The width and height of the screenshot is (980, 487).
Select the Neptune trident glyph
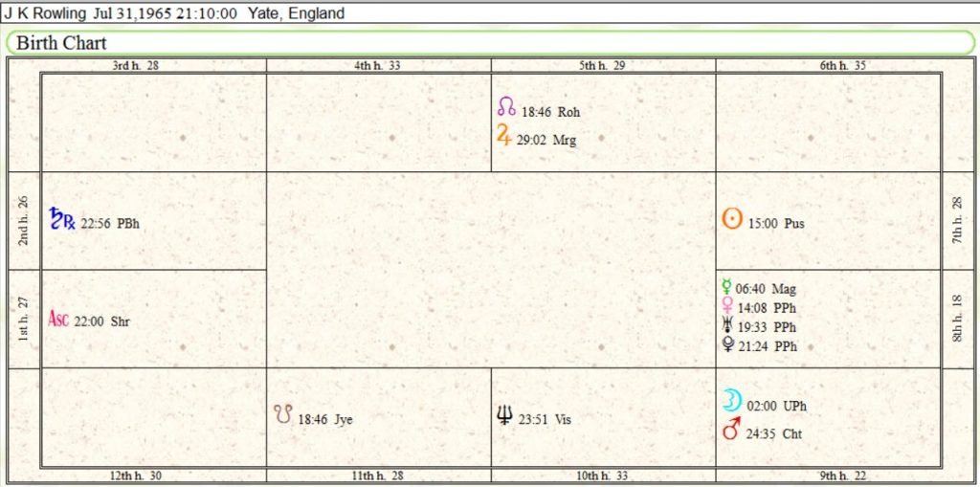coord(503,415)
